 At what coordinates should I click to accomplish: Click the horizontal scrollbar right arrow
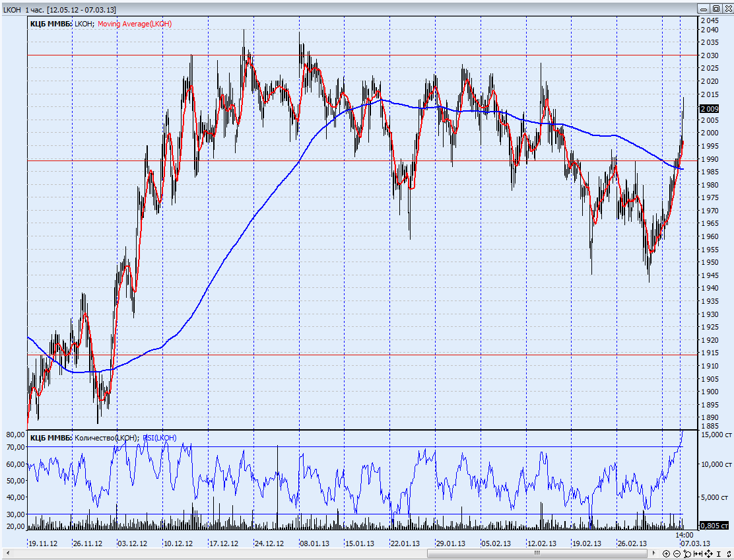(x=653, y=553)
